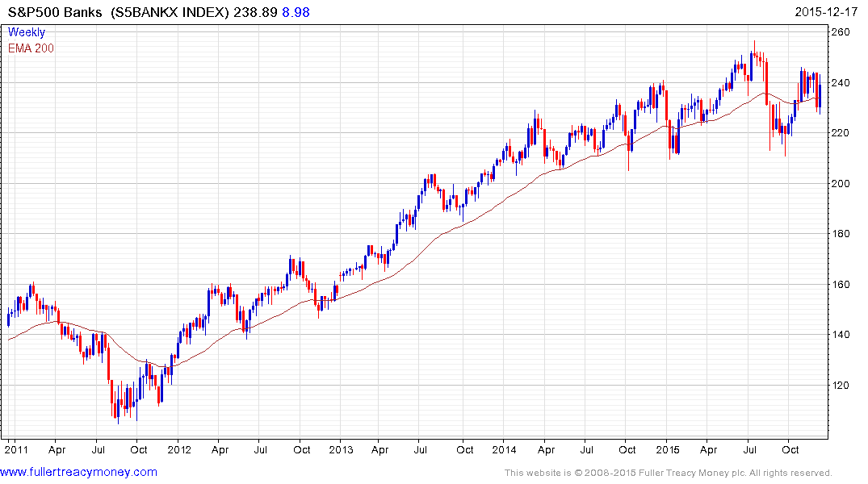Click the 160 price axis label

pyautogui.click(x=841, y=284)
